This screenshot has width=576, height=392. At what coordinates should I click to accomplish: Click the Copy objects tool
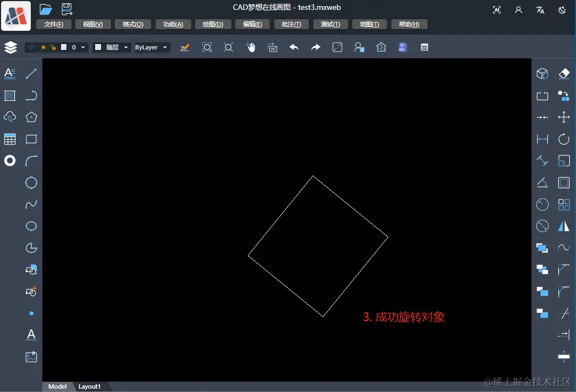[564, 96]
